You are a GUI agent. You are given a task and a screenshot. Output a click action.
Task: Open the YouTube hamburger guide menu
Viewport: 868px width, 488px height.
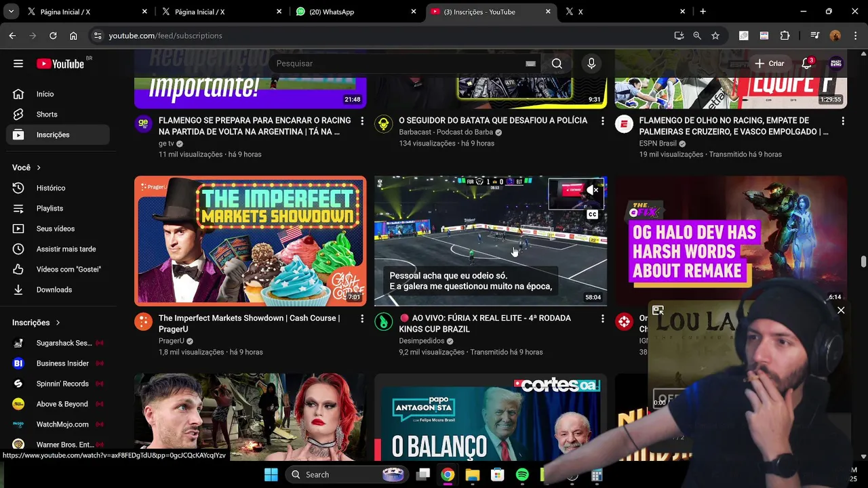18,63
